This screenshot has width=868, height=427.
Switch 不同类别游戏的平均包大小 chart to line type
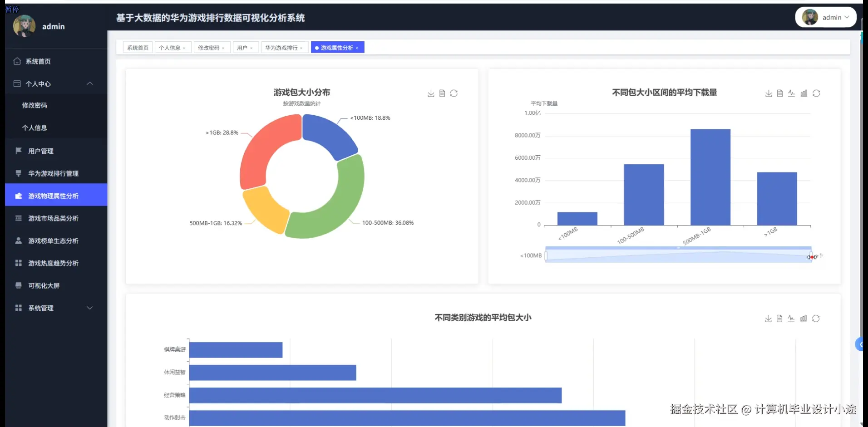pos(791,319)
